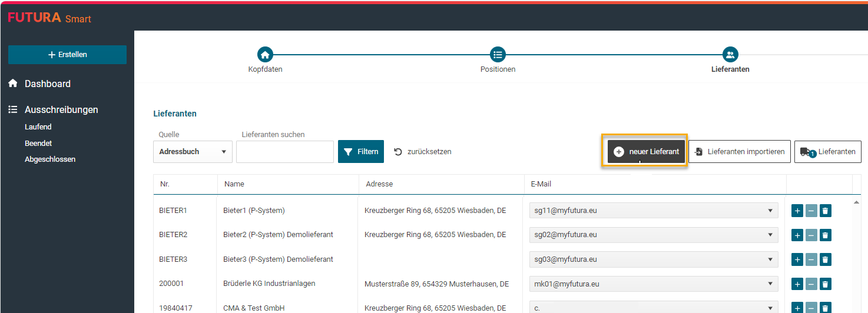Viewport: 868px width, 313px height.
Task: Click zurücksetzen reset link
Action: (423, 152)
